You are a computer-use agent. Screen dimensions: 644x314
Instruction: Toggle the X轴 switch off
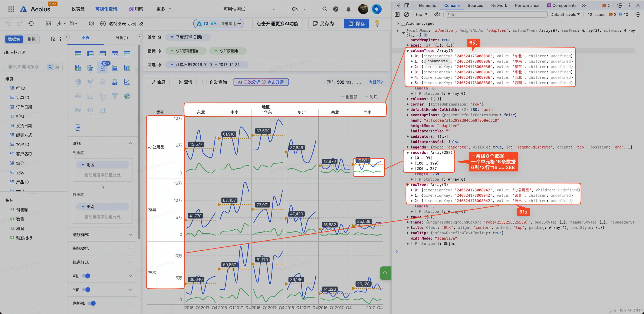click(x=86, y=276)
